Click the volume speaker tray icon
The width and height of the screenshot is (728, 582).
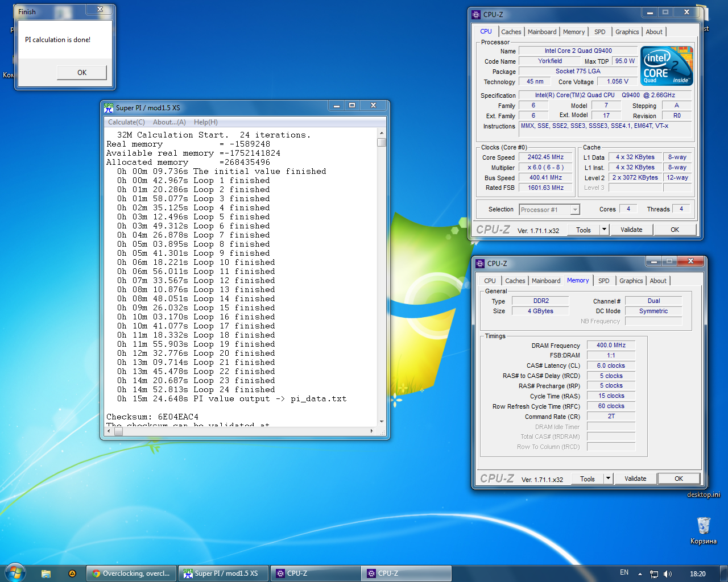coord(668,574)
